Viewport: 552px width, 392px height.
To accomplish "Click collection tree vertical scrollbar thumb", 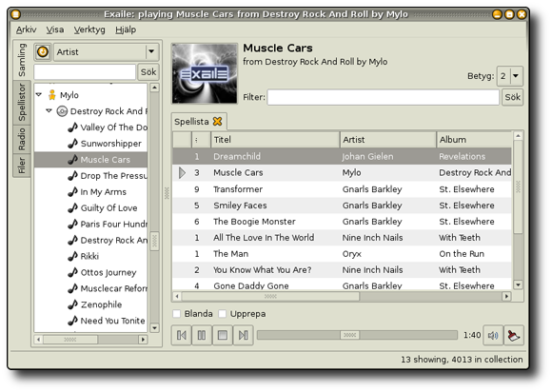I will click(x=154, y=242).
